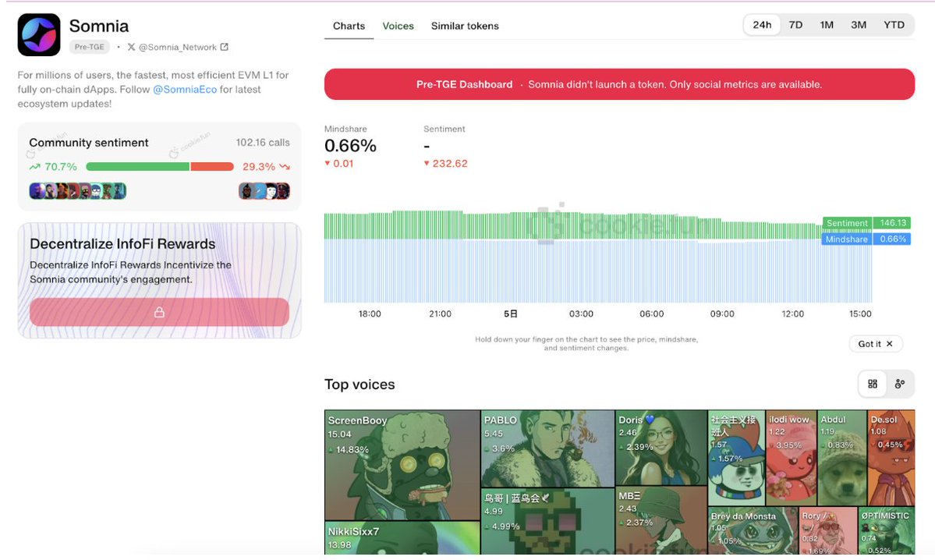Viewport: 935px width, 560px height.
Task: Open the Rory voice tile
Action: point(827,531)
